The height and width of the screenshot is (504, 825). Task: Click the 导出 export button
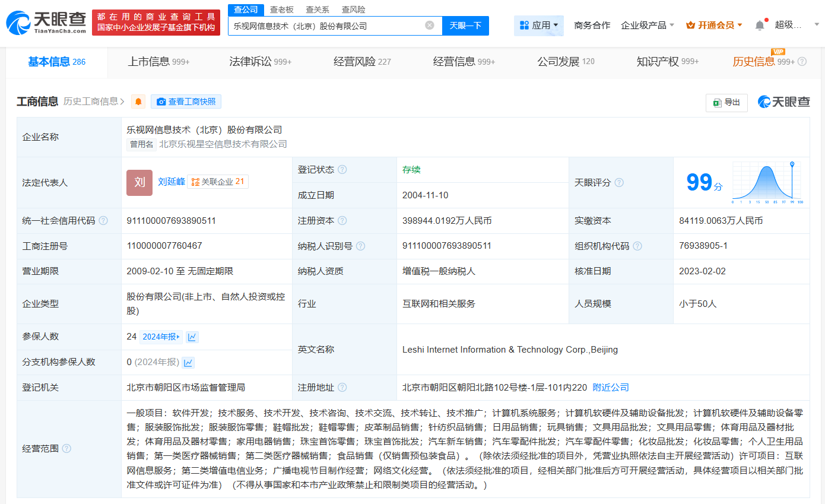click(x=726, y=102)
